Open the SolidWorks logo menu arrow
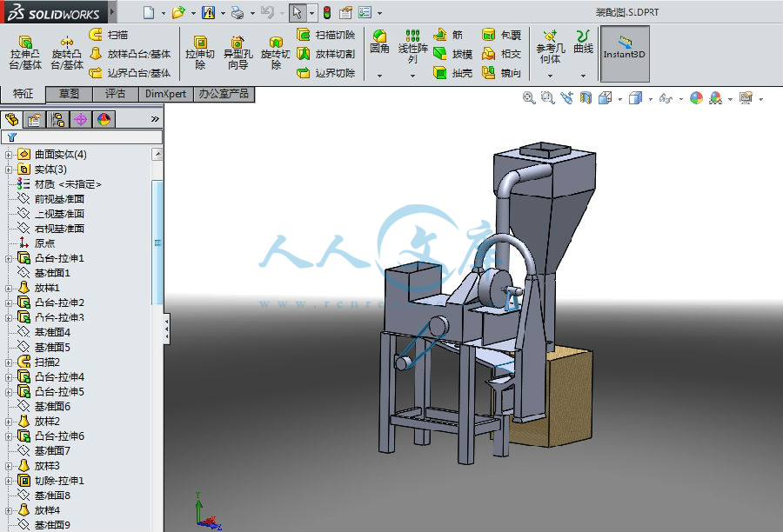This screenshot has height=532, width=783. pyautogui.click(x=112, y=11)
